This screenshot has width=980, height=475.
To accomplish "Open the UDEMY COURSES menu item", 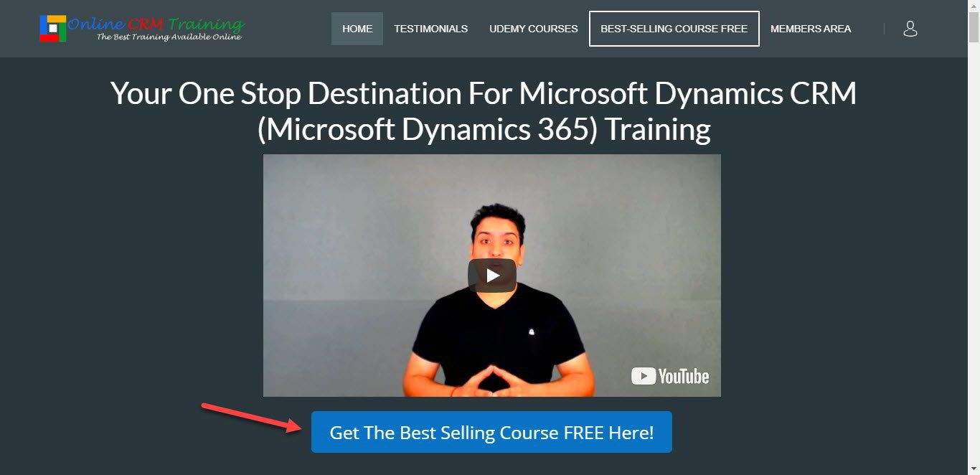I will [x=534, y=29].
